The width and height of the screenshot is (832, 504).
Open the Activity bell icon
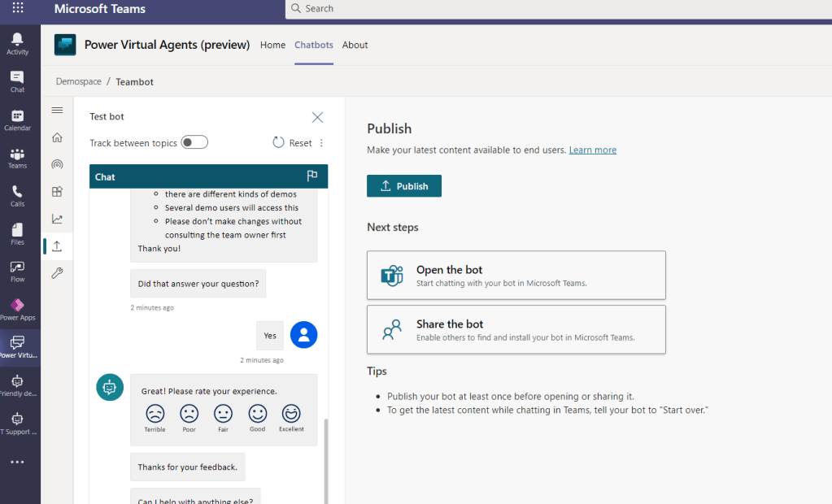[x=17, y=43]
